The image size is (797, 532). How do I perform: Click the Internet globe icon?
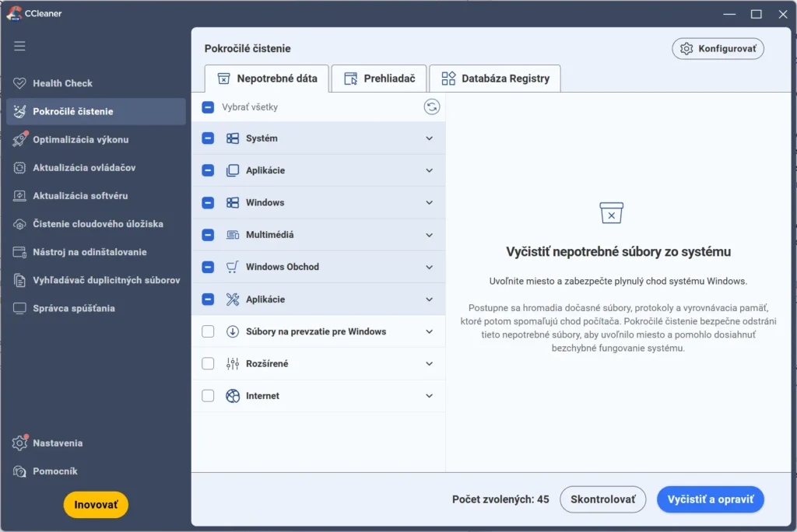tap(232, 396)
